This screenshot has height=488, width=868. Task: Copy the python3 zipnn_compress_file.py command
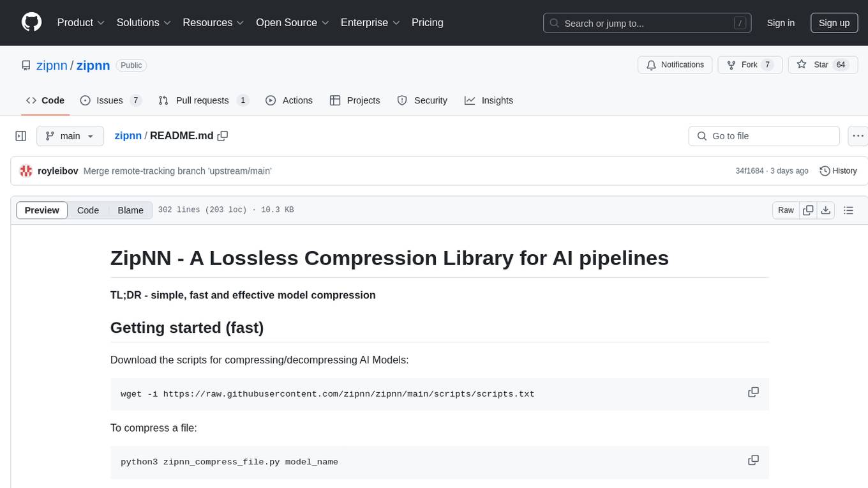[x=754, y=460]
